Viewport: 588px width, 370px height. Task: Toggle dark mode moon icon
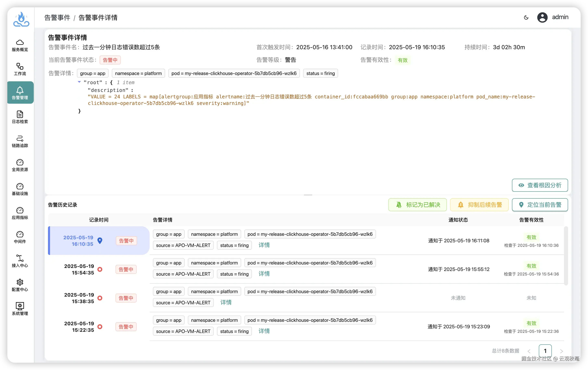tap(526, 17)
